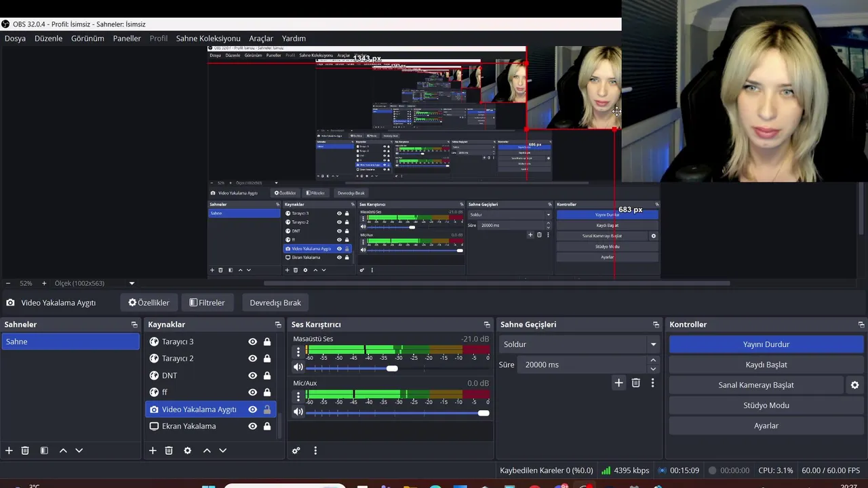Hide Video Yakalama Aygıtı source
The height and width of the screenshot is (488, 868).
(252, 409)
